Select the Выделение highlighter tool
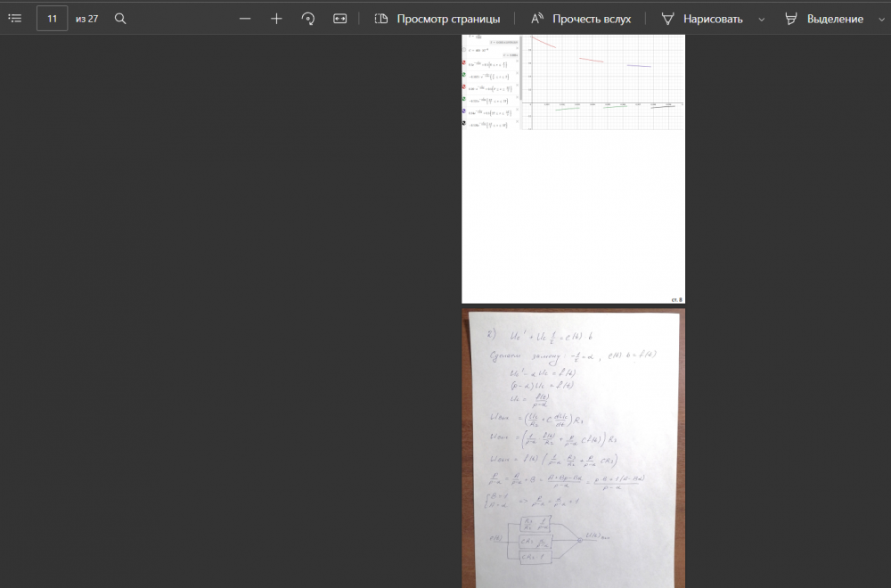891x588 pixels. pyautogui.click(x=791, y=19)
